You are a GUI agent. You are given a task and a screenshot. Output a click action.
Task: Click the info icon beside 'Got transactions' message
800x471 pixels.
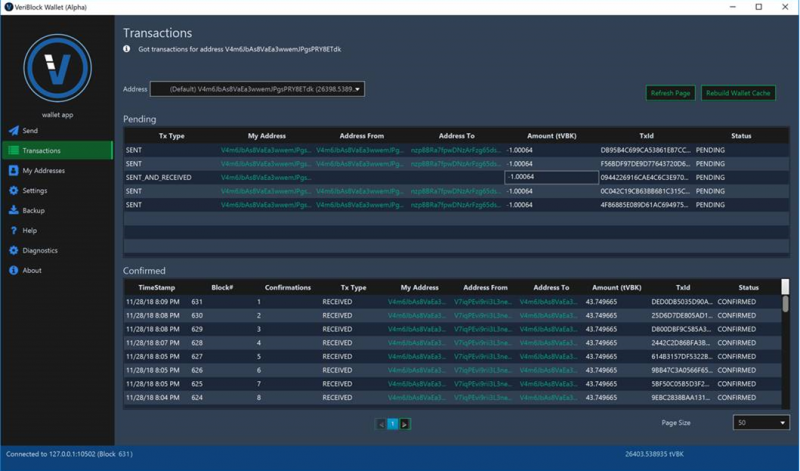coord(127,49)
